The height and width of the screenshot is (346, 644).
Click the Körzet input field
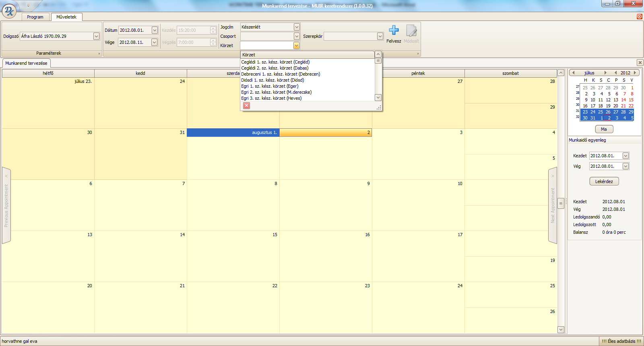(267, 45)
